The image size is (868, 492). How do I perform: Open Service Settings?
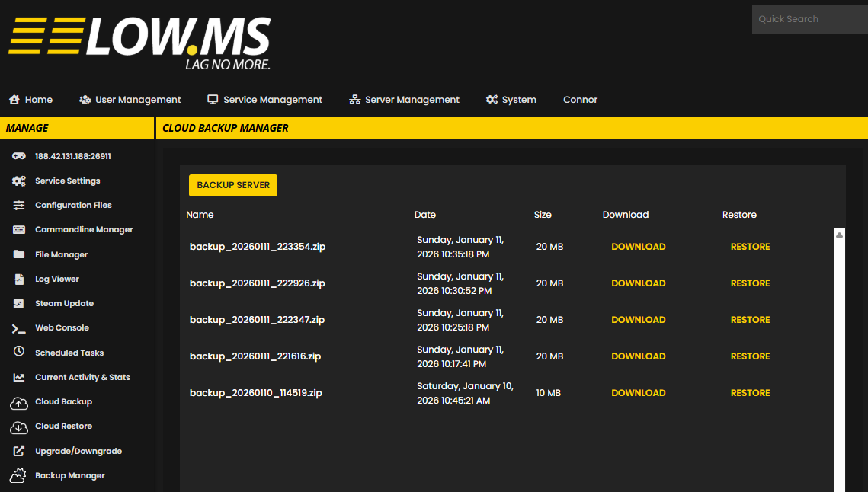tap(67, 181)
